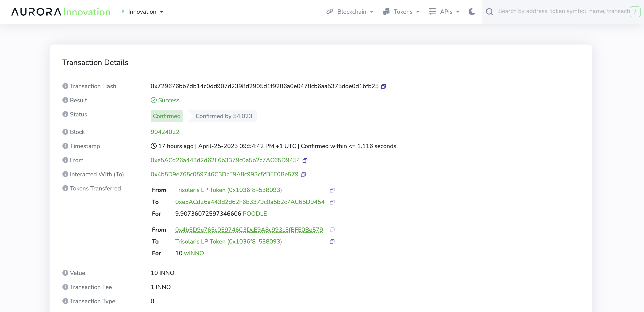
Task: Copy the From address 0xe5AC
Action: click(305, 160)
